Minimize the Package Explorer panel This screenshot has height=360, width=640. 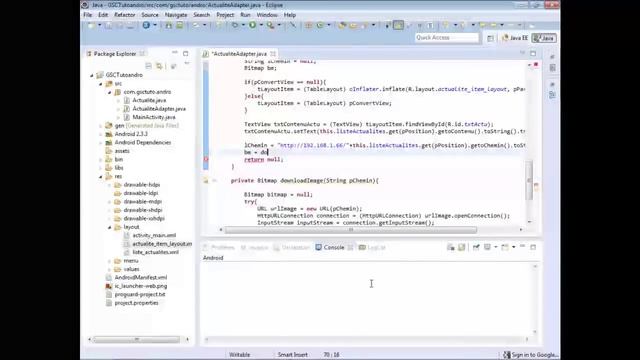coord(175,53)
